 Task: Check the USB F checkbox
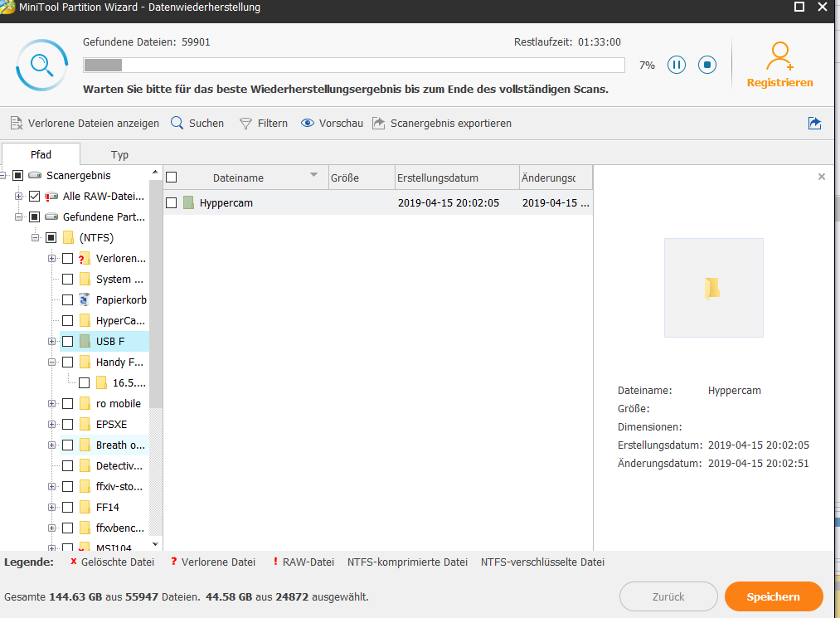[x=67, y=342]
